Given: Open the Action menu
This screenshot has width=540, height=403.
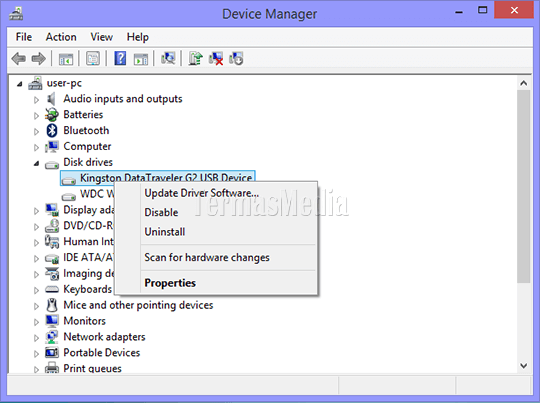Looking at the screenshot, I should pyautogui.click(x=61, y=37).
